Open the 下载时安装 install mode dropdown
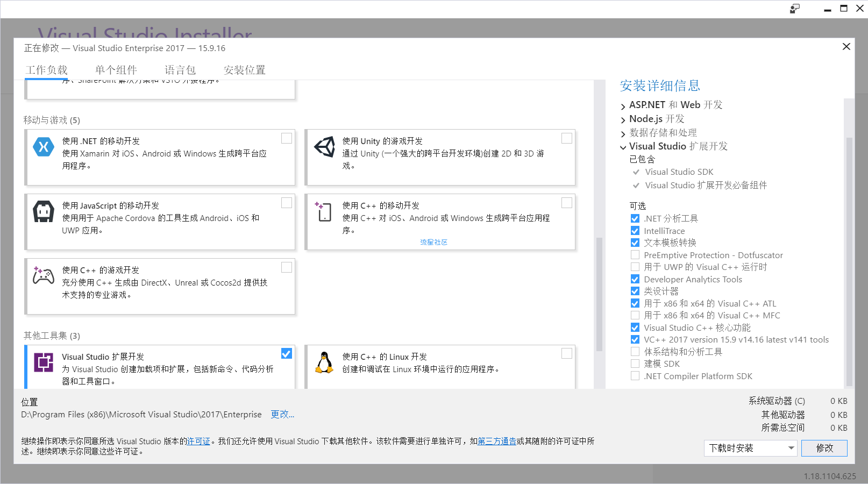This screenshot has width=868, height=484. (x=750, y=448)
